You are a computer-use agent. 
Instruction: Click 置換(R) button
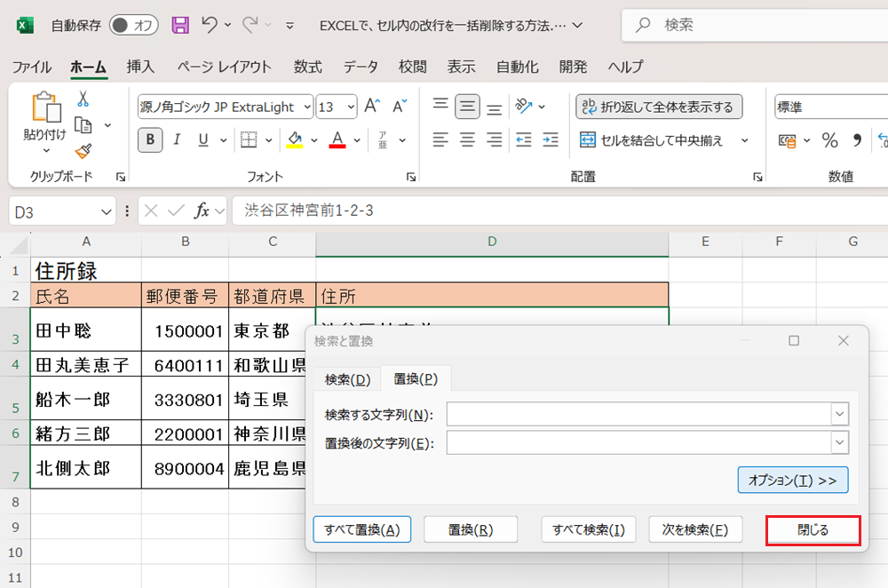(x=471, y=529)
